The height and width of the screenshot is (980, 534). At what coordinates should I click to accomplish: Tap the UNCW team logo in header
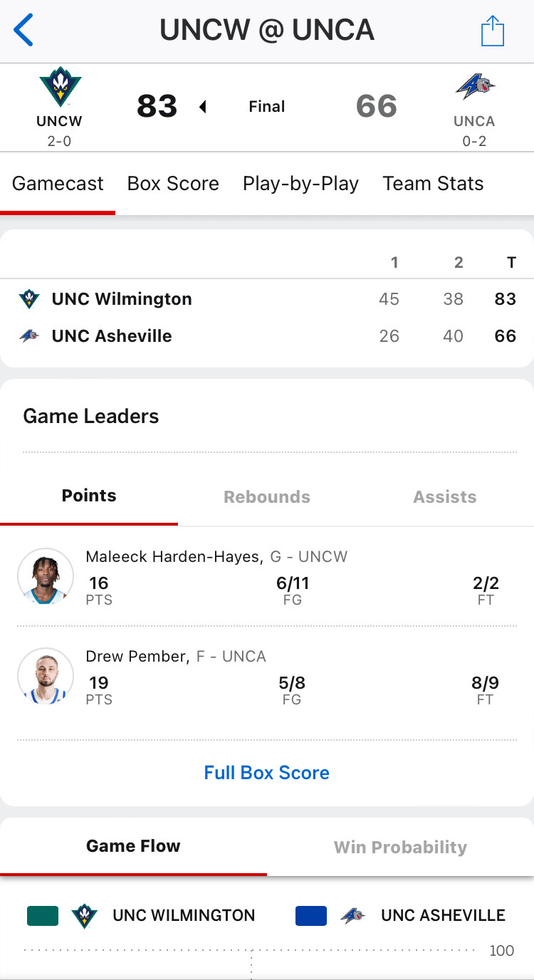[60, 87]
